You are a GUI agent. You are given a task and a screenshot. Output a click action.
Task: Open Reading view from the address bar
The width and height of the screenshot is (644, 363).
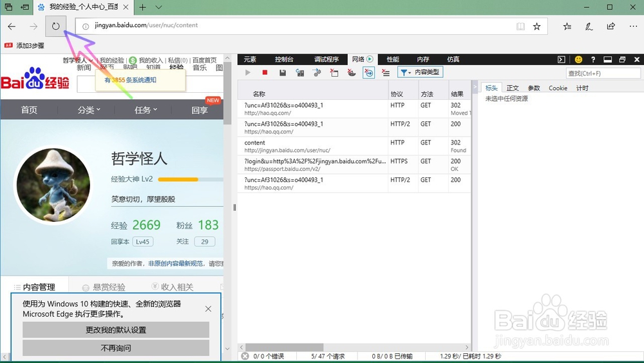pyautogui.click(x=520, y=26)
